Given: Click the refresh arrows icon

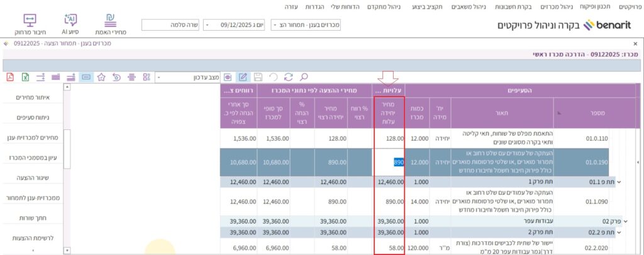Looking at the screenshot, I should point(289,77).
